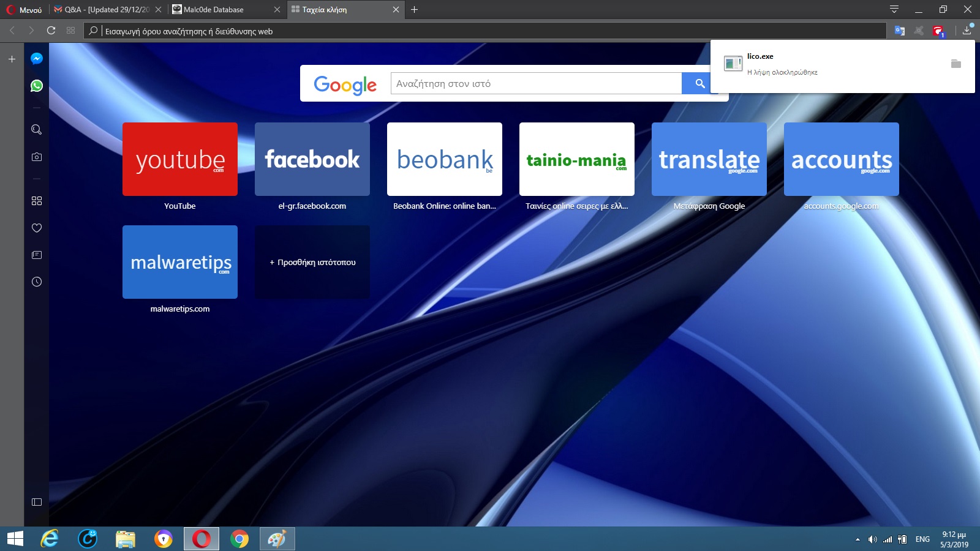Viewport: 980px width, 551px height.
Task: Open the accounts.google.com speed dial tile
Action: (x=842, y=159)
